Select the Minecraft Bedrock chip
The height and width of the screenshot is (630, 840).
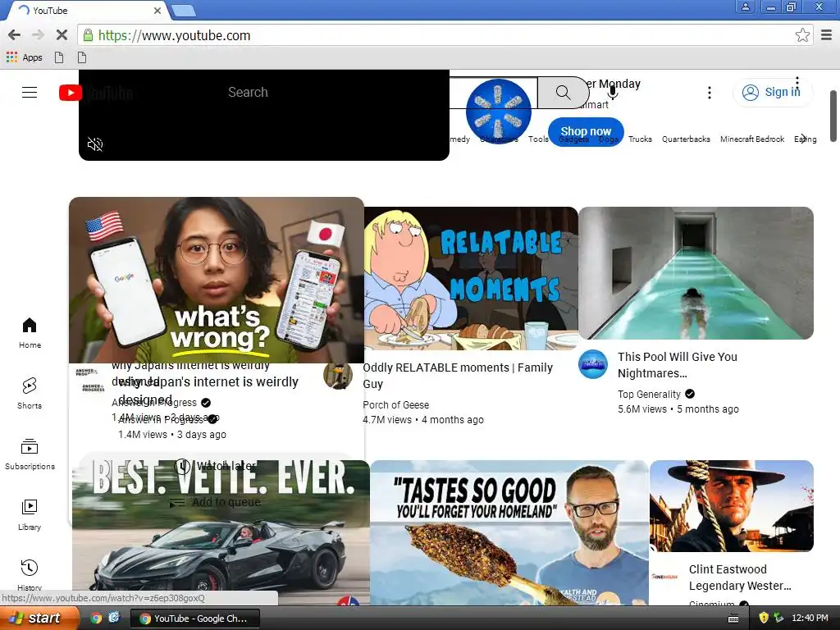pyautogui.click(x=752, y=139)
